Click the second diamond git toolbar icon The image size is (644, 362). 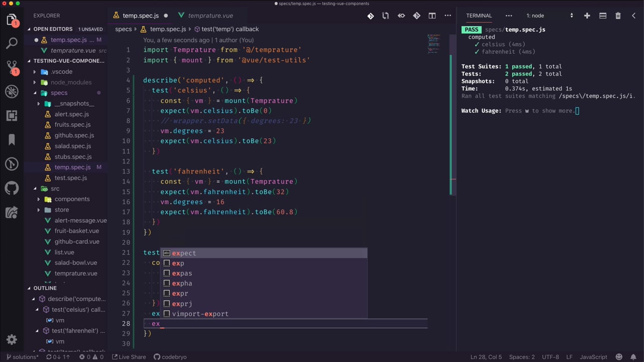point(417,16)
